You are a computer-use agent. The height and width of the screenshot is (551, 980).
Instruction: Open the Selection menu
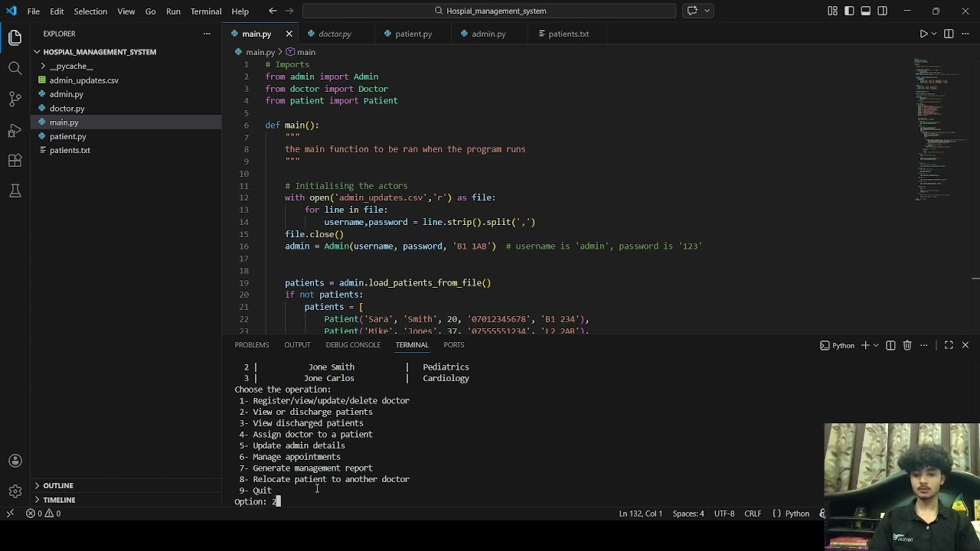(x=90, y=11)
